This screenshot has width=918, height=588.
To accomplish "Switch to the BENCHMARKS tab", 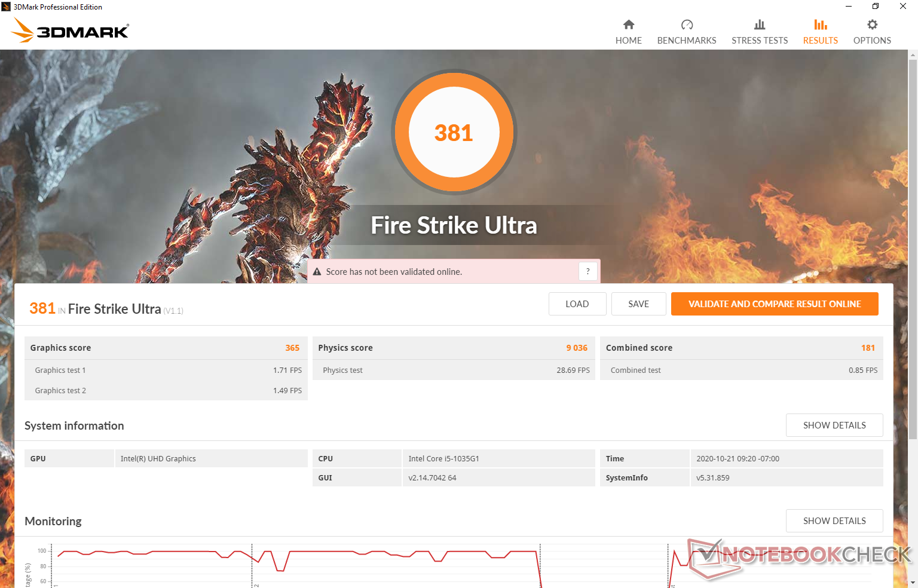I will [687, 32].
